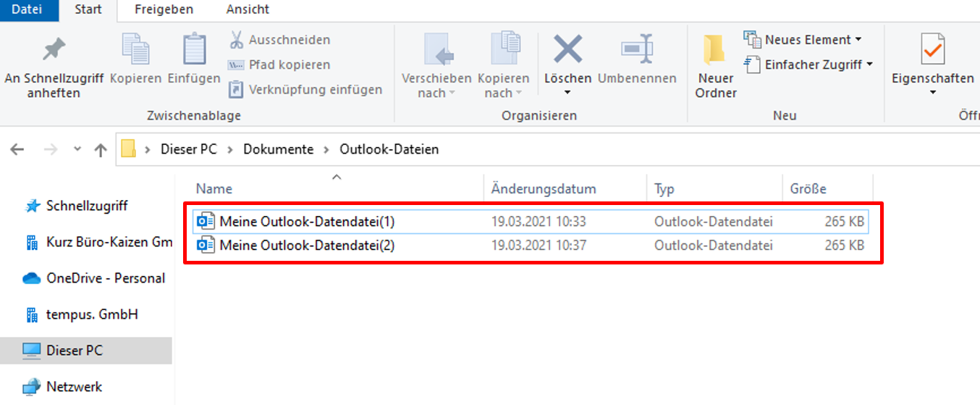This screenshot has height=405, width=980.
Task: Click the Outlook icon of Datendatei(1)
Action: 206,222
